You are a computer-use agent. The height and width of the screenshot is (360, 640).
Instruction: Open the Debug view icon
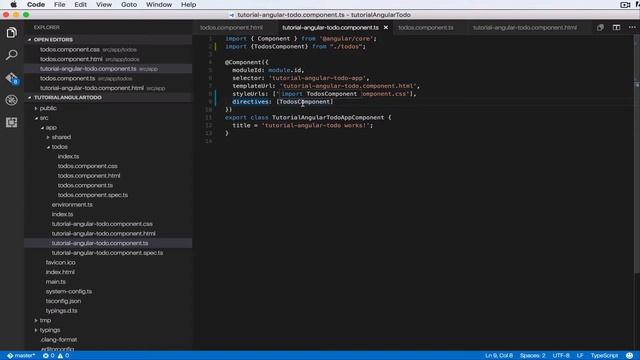11,100
